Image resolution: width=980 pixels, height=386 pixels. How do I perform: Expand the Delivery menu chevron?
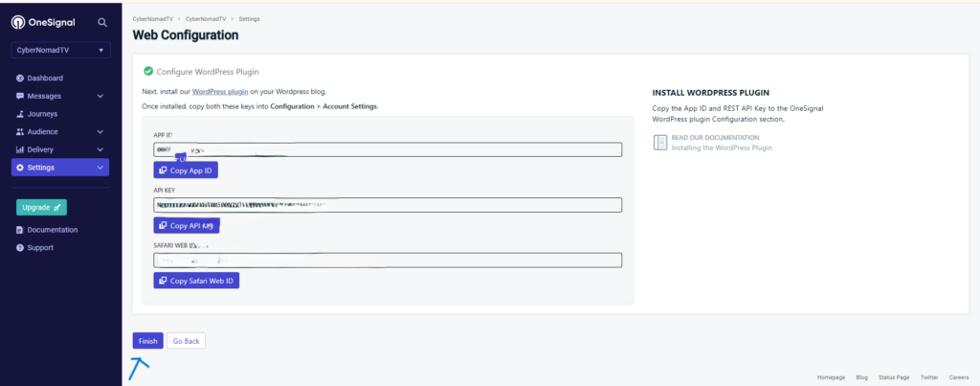point(100,149)
